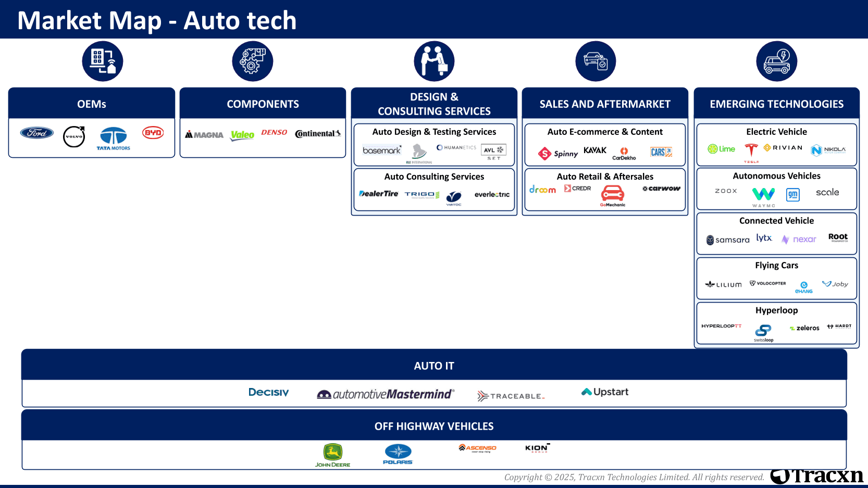
Task: Select the John Deere logo
Action: [332, 455]
